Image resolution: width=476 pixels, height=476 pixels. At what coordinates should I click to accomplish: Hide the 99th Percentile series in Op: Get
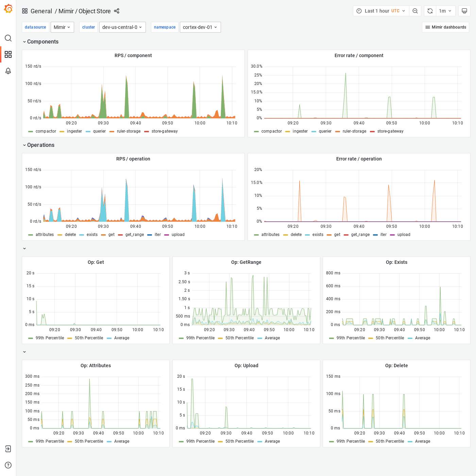50,338
